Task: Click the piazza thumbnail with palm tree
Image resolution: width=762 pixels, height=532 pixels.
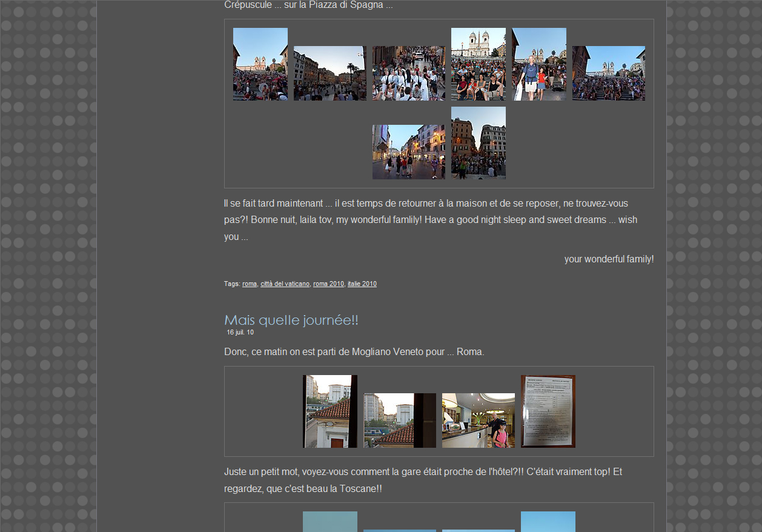Action: pos(330,73)
